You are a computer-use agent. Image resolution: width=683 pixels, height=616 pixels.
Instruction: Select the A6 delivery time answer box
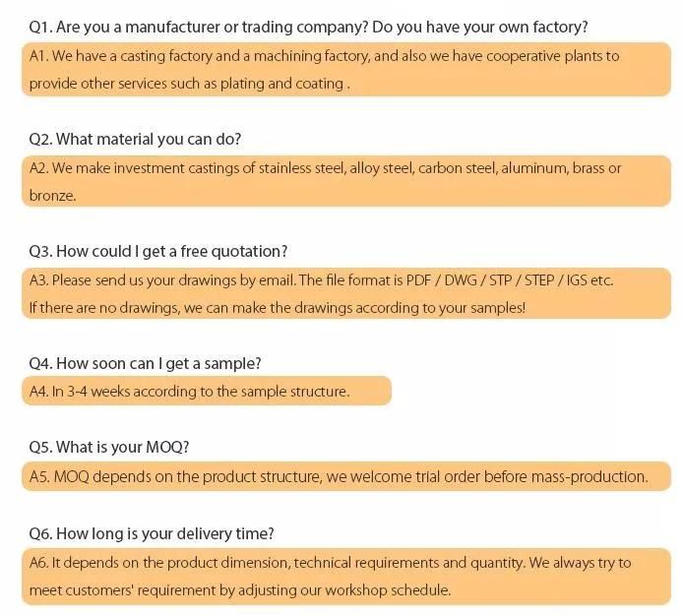(x=346, y=577)
